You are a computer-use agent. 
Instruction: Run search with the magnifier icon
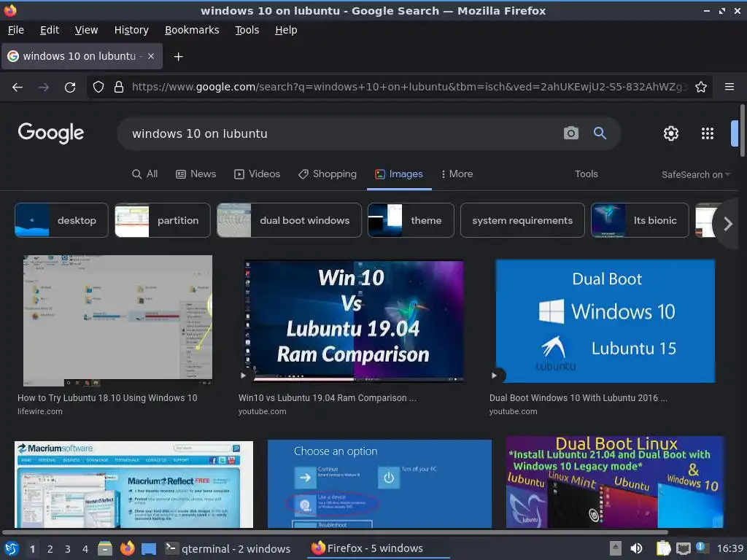(600, 133)
